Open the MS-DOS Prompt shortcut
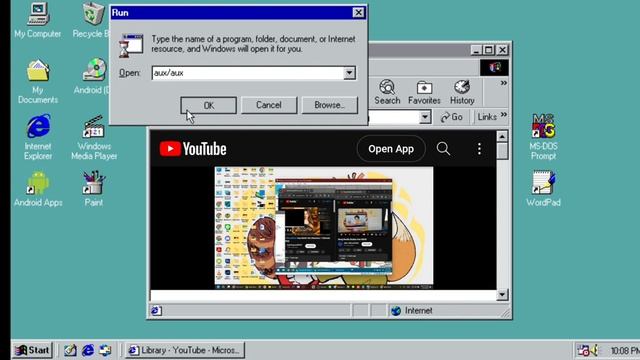 543,137
